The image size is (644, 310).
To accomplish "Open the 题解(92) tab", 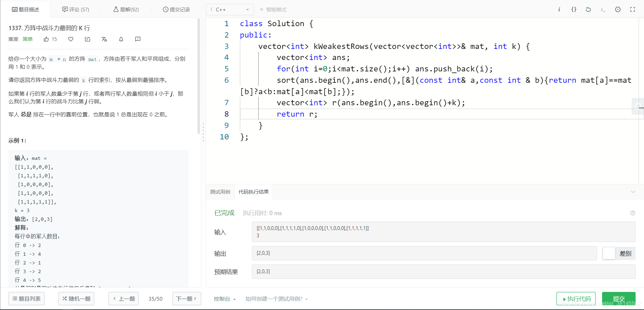I will (x=126, y=9).
